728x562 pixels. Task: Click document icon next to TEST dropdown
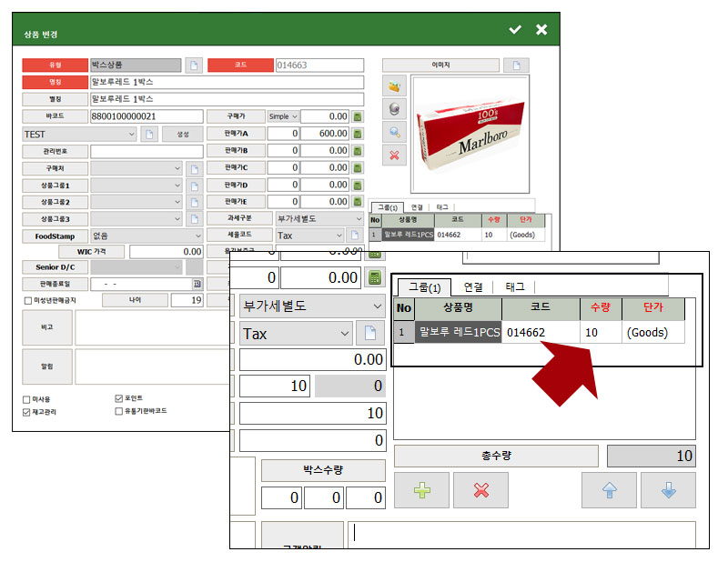149,134
